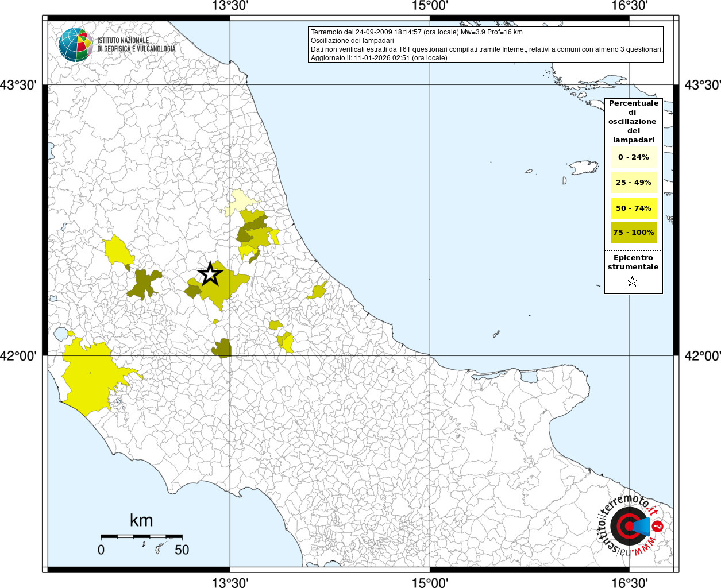The width and height of the screenshot is (721, 588).
Task: Click the top 15°00' longitude label
Action: click(430, 6)
